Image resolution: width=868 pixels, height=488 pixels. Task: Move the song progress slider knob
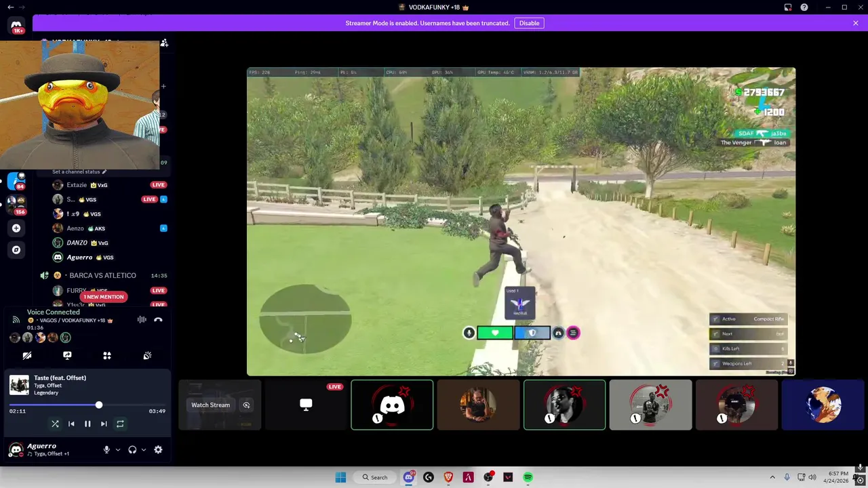click(x=99, y=405)
